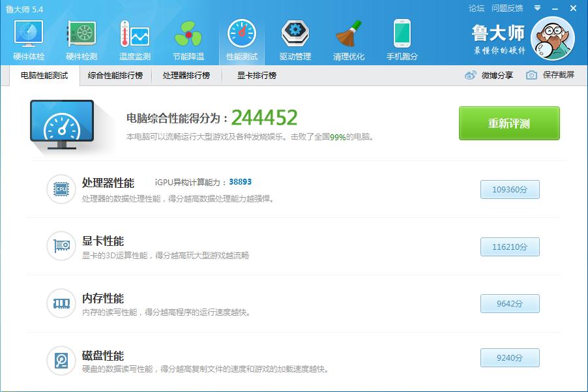588x392 pixels.
Task: Click the CPU chip icon beside 处理器性能
Action: pyautogui.click(x=61, y=189)
